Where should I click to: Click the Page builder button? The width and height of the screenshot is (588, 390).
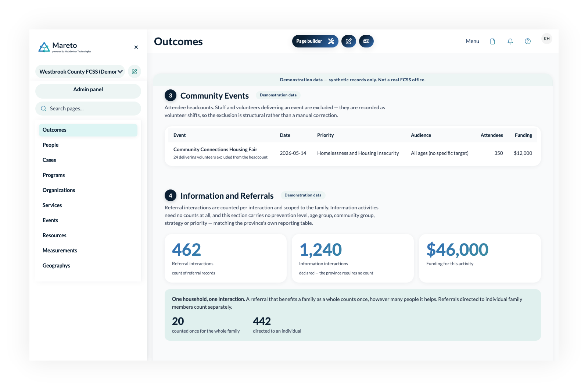[315, 41]
